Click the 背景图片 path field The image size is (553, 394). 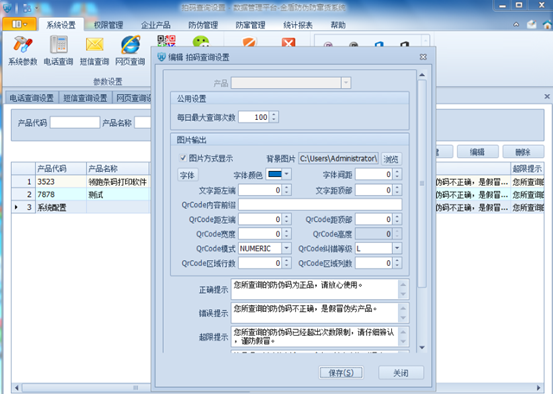point(339,159)
